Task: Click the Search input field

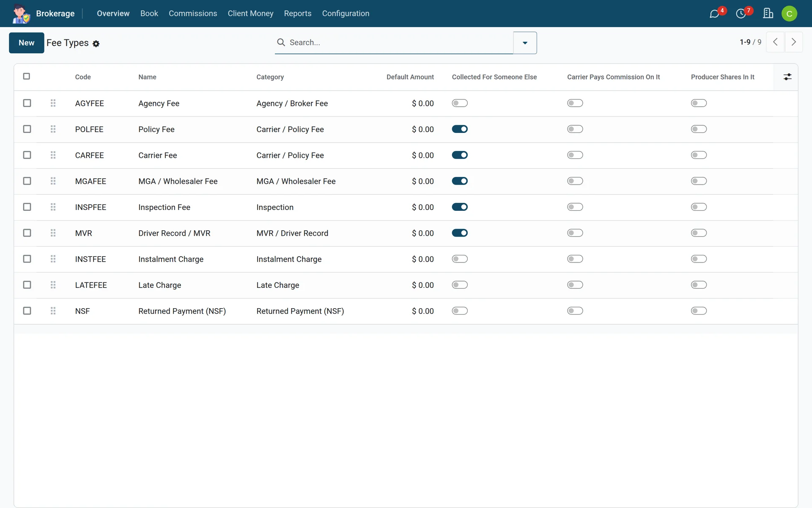Action: click(x=400, y=42)
